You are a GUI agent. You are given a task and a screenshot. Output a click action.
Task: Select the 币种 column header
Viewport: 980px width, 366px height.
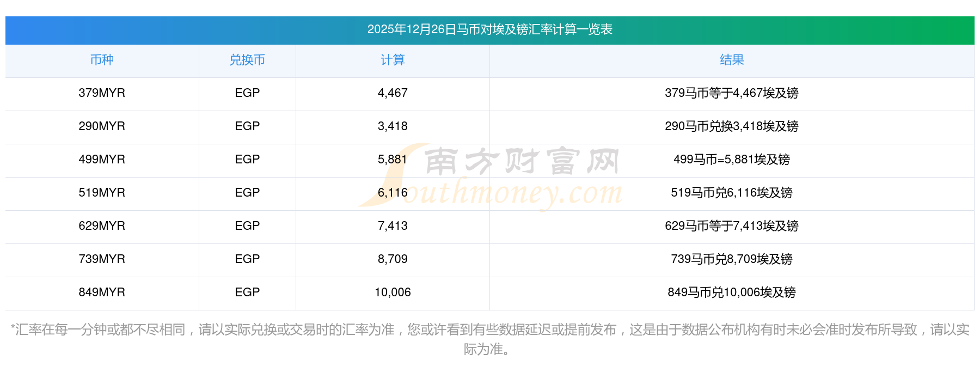pos(102,60)
